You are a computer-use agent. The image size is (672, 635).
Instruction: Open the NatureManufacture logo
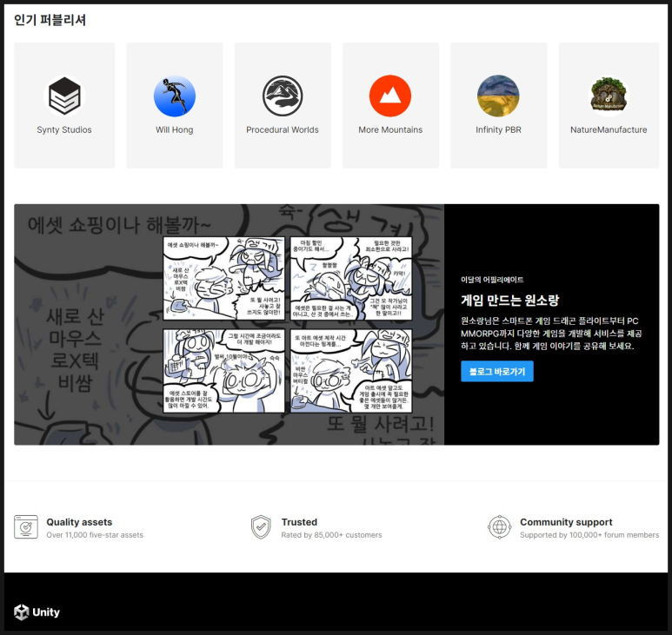609,96
